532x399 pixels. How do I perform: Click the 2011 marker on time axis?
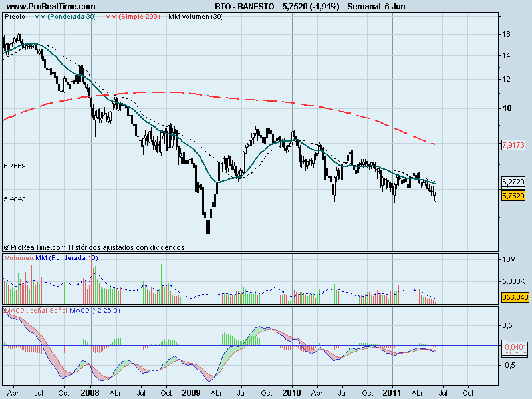coord(392,393)
